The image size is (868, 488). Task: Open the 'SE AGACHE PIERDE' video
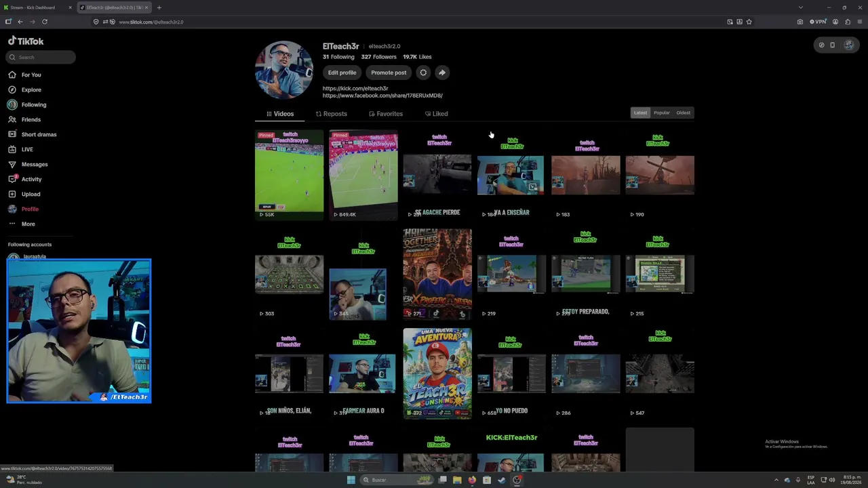pyautogui.click(x=437, y=175)
